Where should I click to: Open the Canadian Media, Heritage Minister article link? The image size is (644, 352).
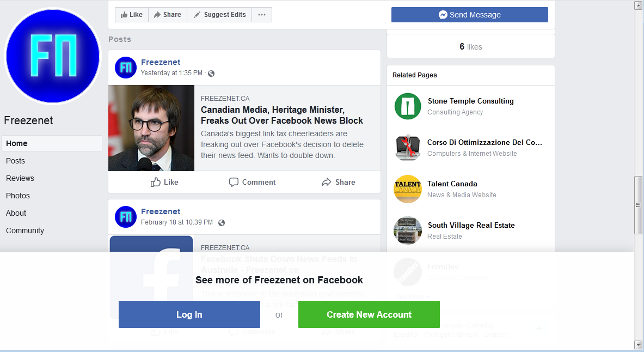[282, 115]
